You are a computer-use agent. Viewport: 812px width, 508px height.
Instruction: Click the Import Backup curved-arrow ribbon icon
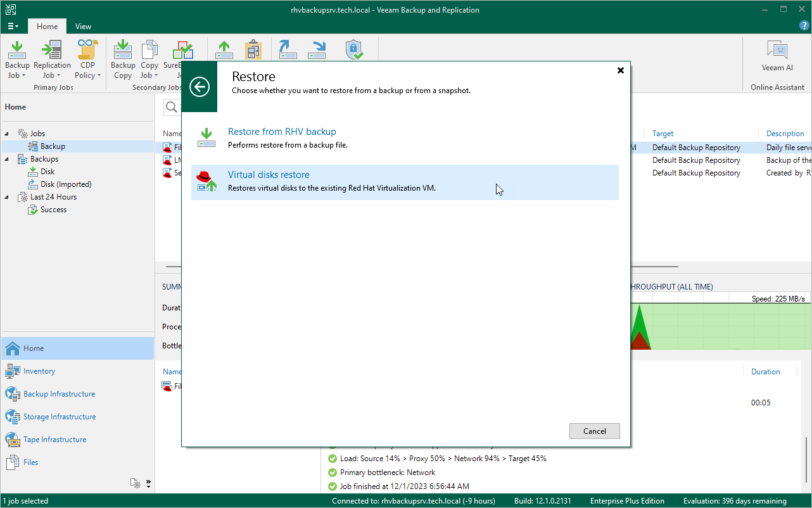click(x=288, y=49)
